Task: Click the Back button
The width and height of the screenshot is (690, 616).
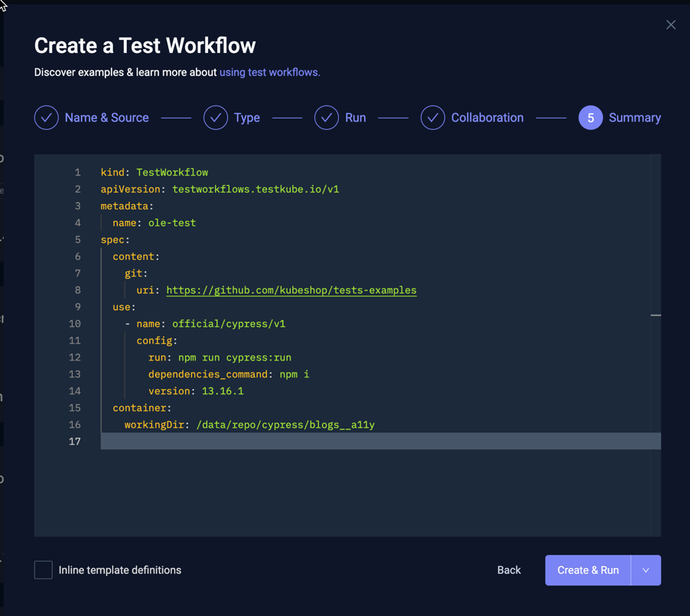Action: pos(509,570)
